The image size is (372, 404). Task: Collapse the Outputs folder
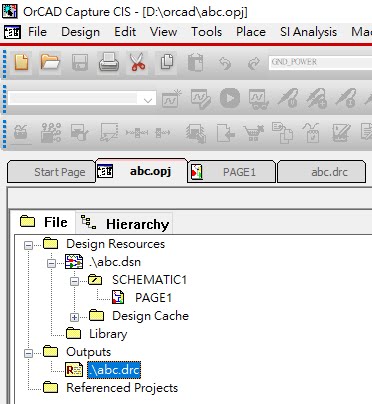point(29,353)
